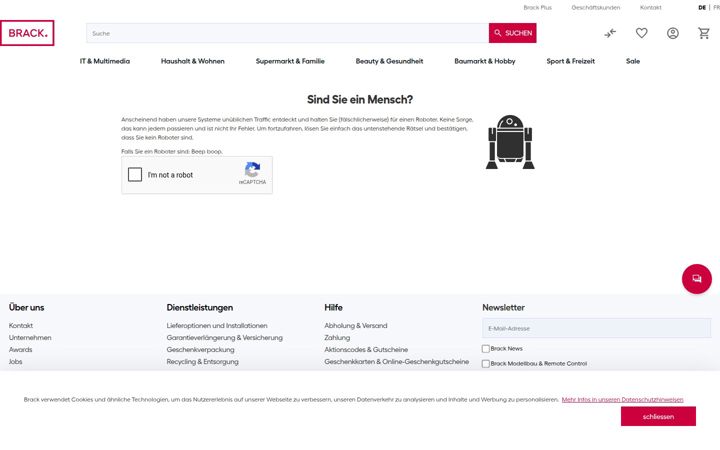Open the wishlist heart icon
Screen dimensions: 720x450
pyautogui.click(x=641, y=33)
